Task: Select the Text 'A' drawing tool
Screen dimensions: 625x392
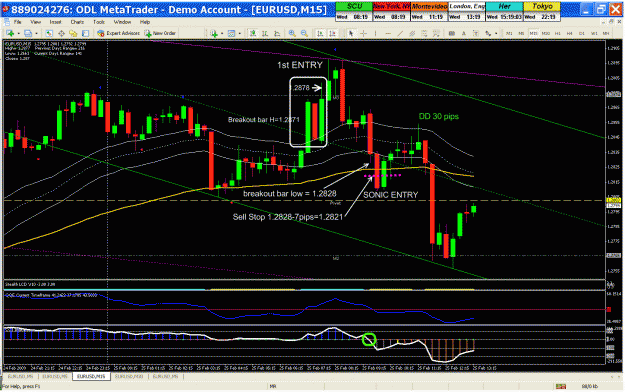Action: point(464,33)
